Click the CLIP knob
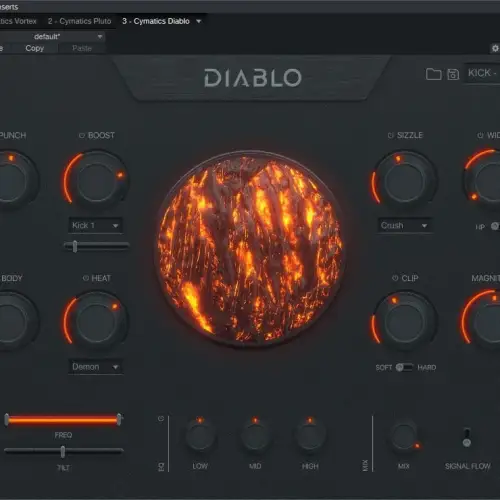500x500 pixels. [x=404, y=322]
